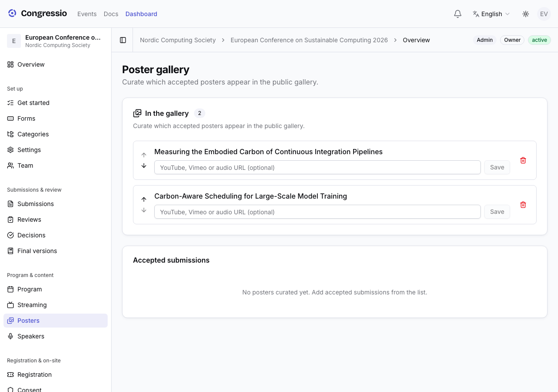Click the Categories sidebar icon

point(10,134)
